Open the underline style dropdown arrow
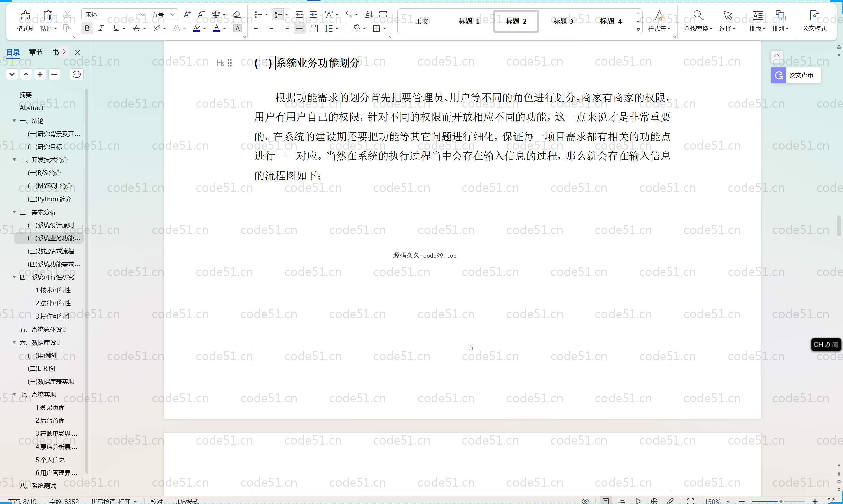843x504 pixels. [124, 29]
